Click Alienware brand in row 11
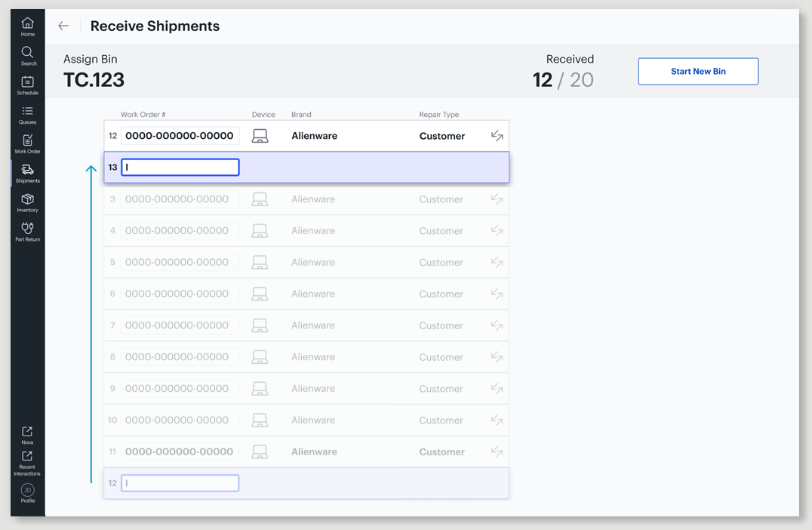The width and height of the screenshot is (812, 530). [315, 451]
